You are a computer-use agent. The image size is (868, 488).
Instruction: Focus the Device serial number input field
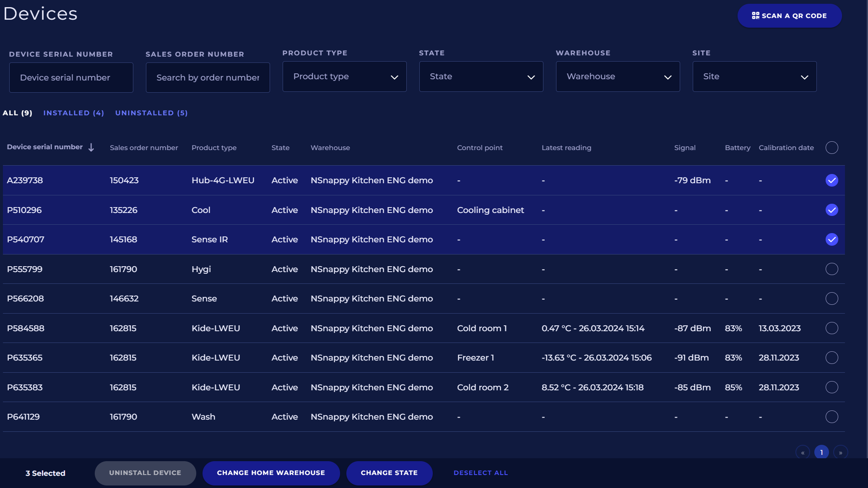click(71, 78)
